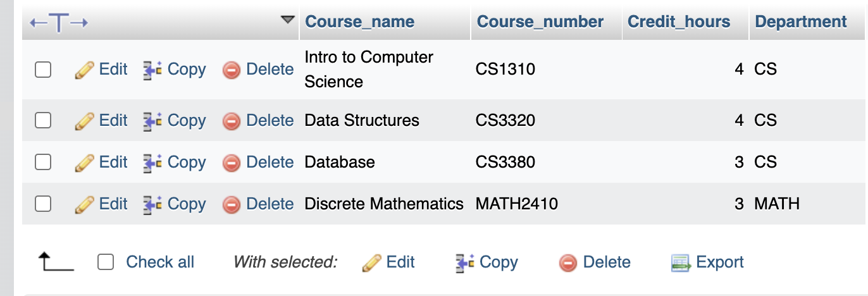Click the Copy icon for Data Structures row
The image size is (868, 296).
[152, 121]
